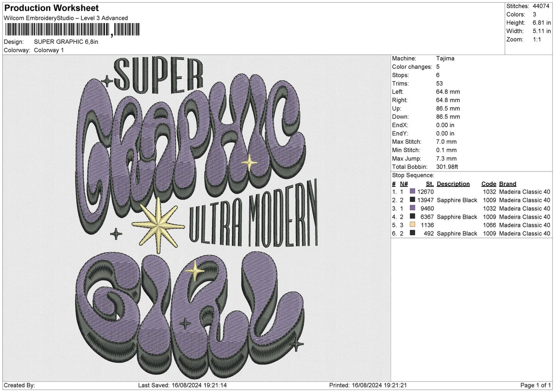
Task: Click the 'Brand' column header
Action: pyautogui.click(x=508, y=184)
